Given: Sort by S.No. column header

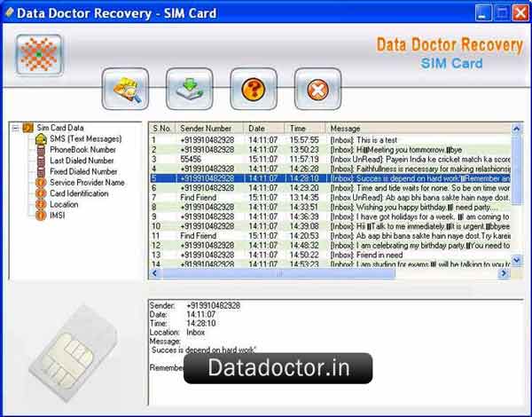Looking at the screenshot, I should coord(162,129).
